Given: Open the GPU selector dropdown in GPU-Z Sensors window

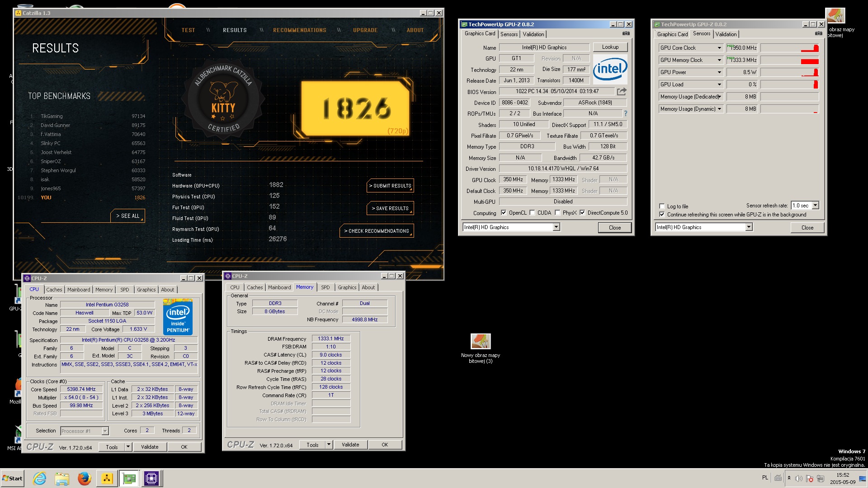Looking at the screenshot, I should click(x=749, y=227).
